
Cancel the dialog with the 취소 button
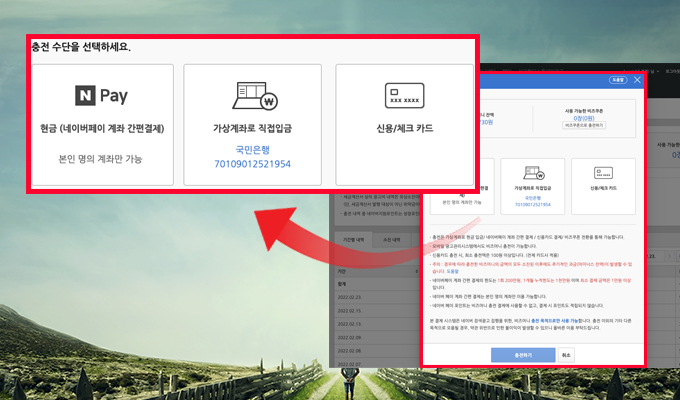click(x=566, y=355)
